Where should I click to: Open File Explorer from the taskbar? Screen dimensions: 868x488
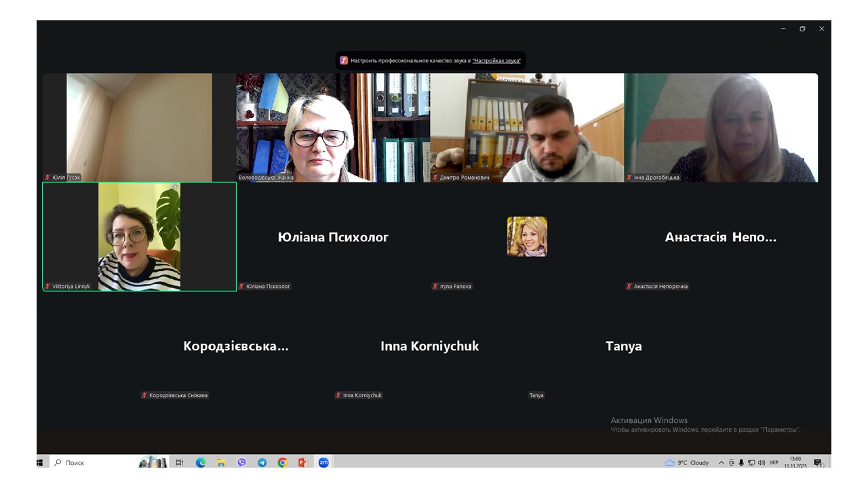221,463
